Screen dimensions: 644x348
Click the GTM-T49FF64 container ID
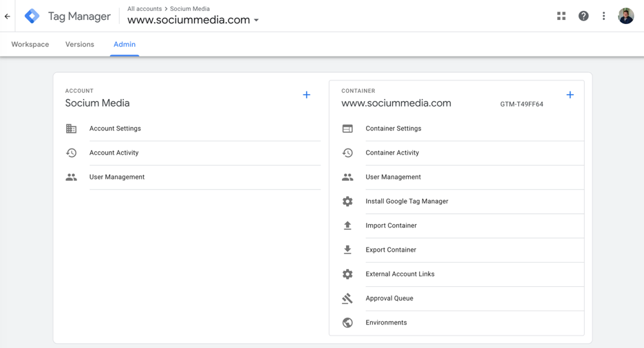tap(522, 105)
